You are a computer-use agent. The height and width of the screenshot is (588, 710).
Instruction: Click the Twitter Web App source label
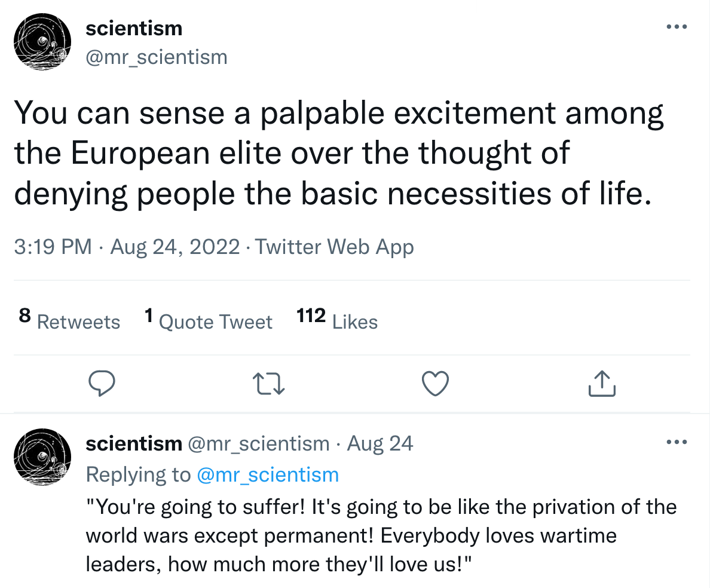pyautogui.click(x=335, y=247)
